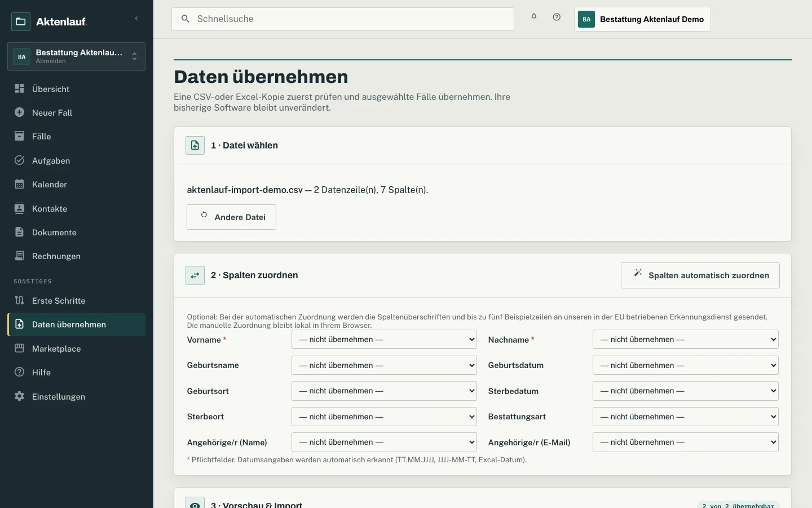Open Neuer Fall from sidebar

pos(76,112)
